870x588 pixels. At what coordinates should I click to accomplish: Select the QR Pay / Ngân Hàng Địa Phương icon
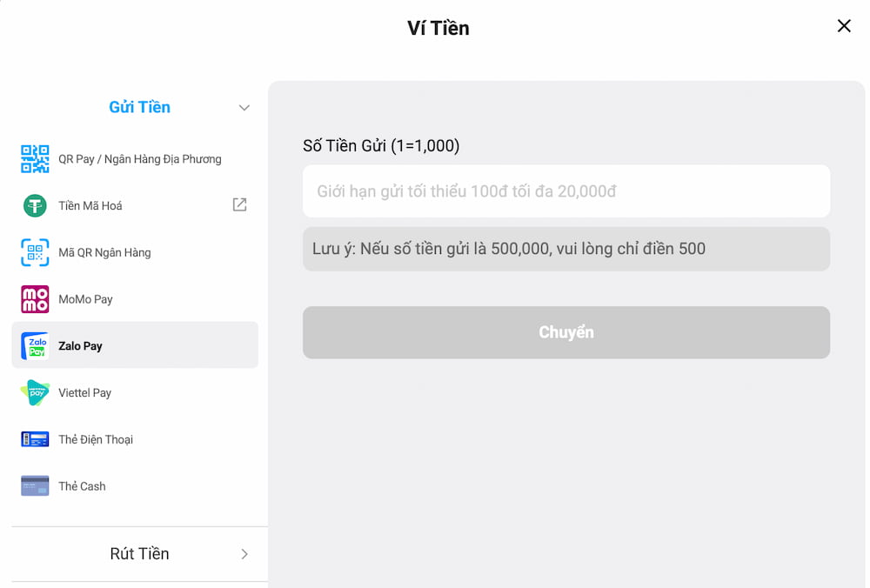coord(34,158)
